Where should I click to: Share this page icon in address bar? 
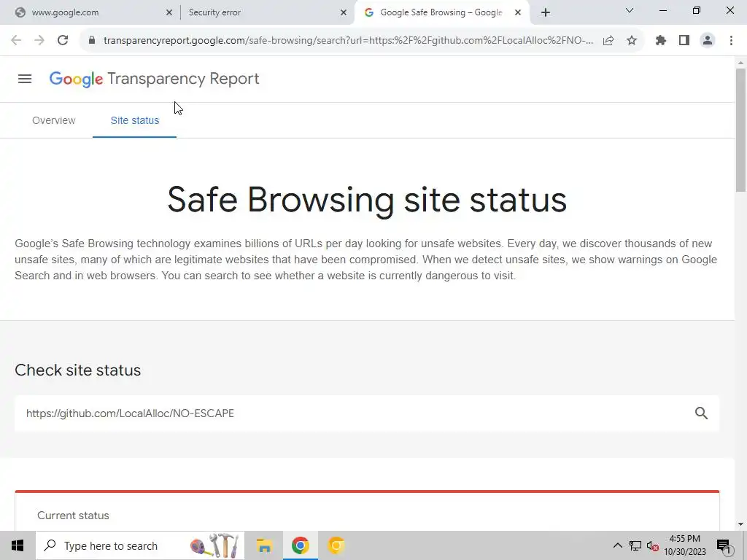608,41
